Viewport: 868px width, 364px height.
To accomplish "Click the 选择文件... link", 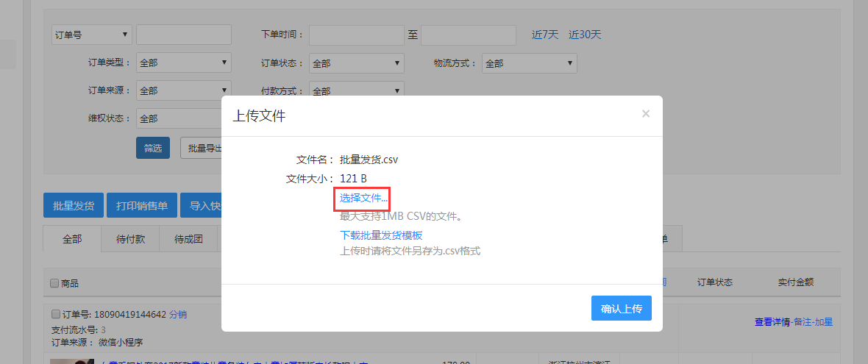I will (363, 198).
